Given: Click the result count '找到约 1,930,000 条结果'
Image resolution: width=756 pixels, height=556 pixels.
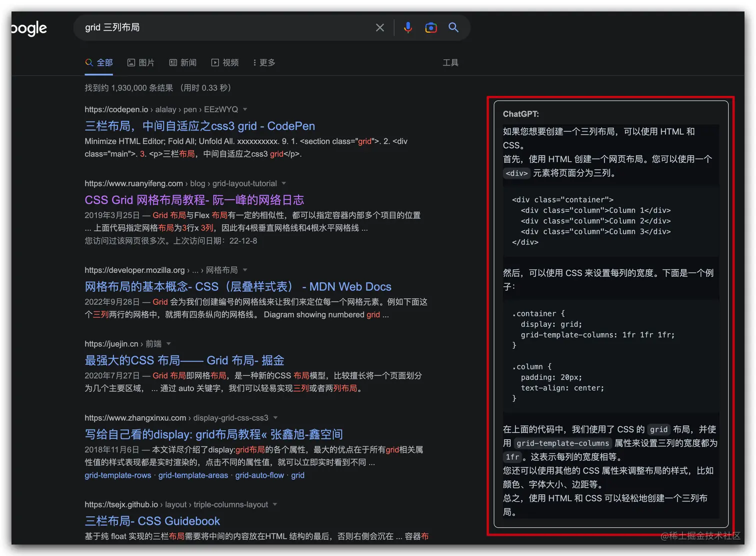Looking at the screenshot, I should pyautogui.click(x=129, y=88).
